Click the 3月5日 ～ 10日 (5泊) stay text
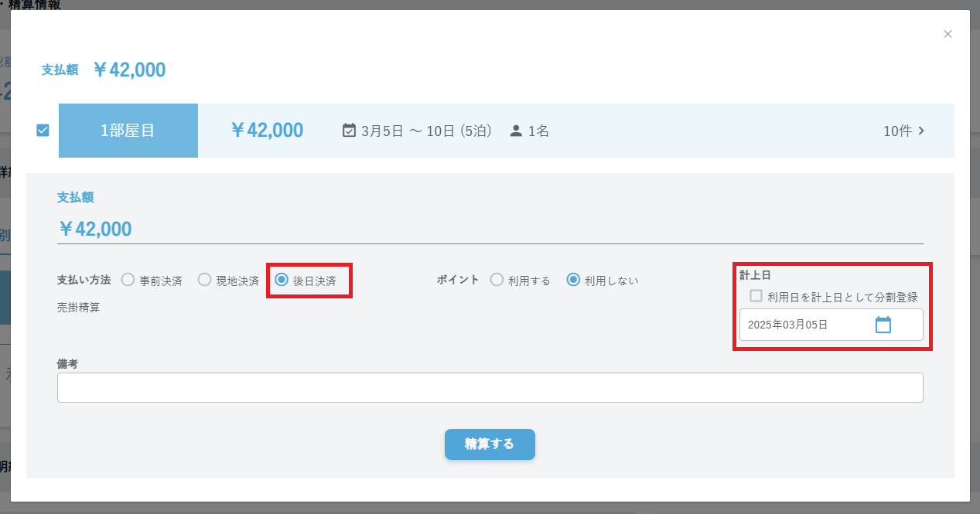 coord(427,131)
